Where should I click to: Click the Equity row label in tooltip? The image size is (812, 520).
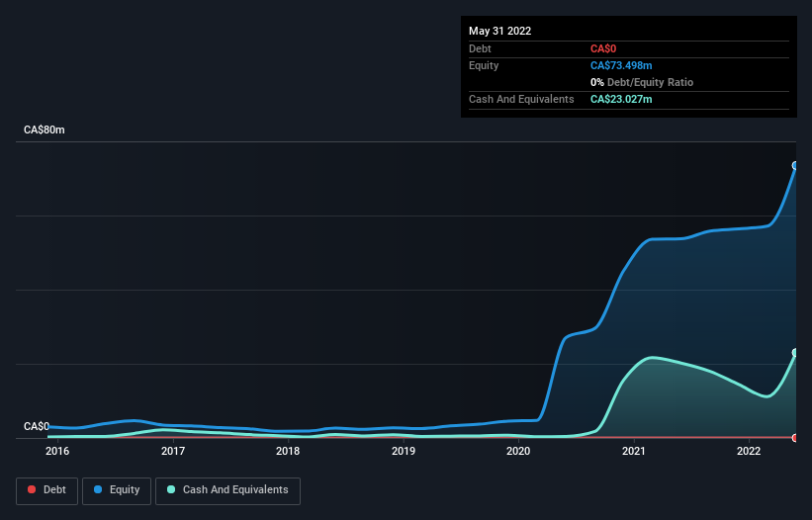pos(484,65)
